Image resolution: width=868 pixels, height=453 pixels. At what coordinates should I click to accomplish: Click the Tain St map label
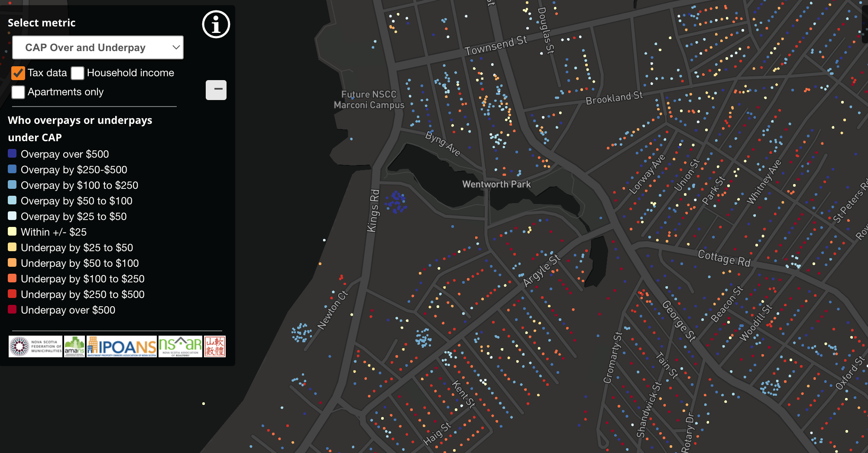coord(667,365)
